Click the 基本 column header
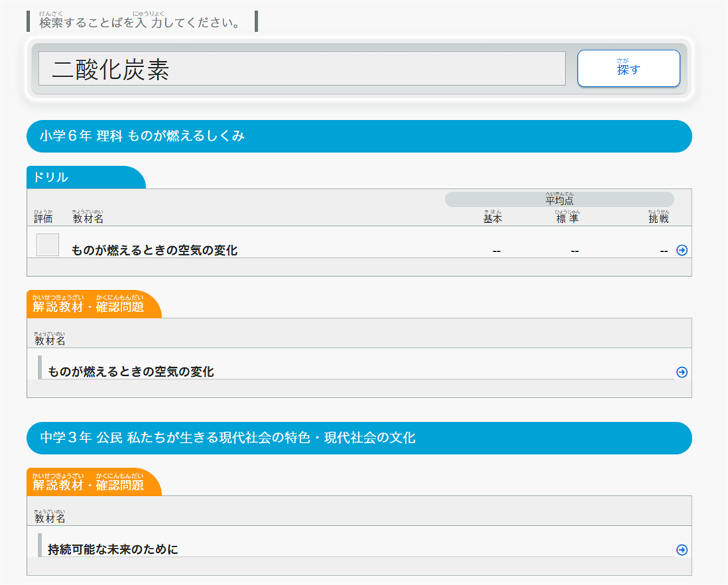The image size is (728, 585). (x=493, y=218)
